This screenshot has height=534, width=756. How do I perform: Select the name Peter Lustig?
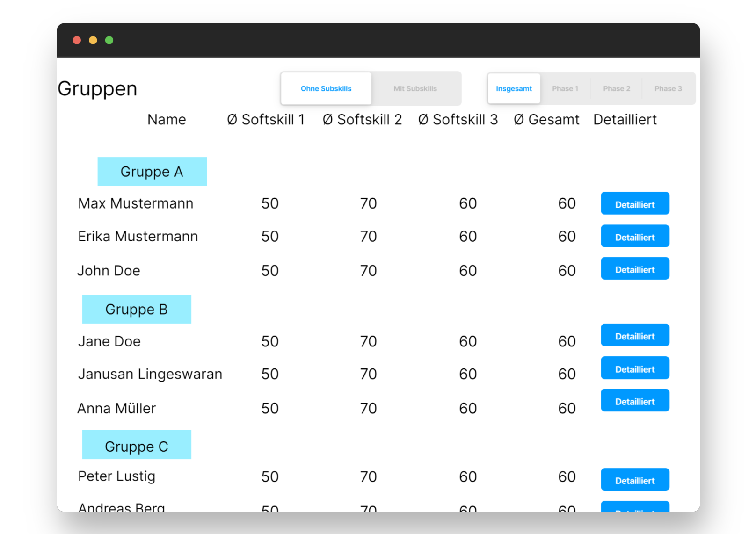click(x=116, y=476)
